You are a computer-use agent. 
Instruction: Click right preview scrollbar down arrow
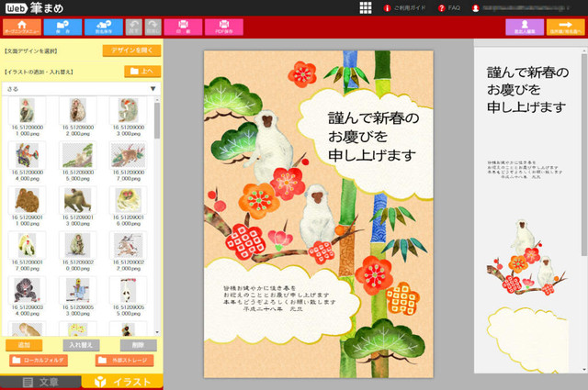pos(584,370)
